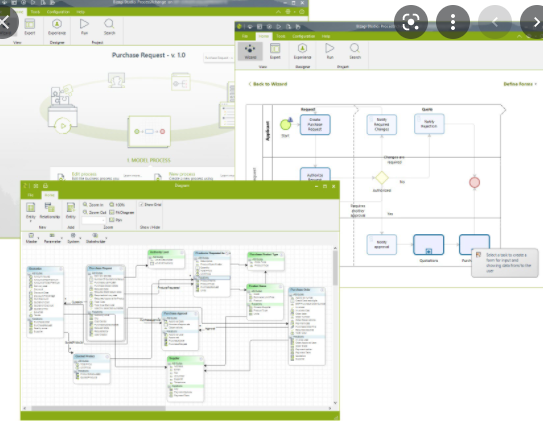Open the Help tab in the back-left Bizagi window
The image size is (543, 421).
[x=81, y=12]
